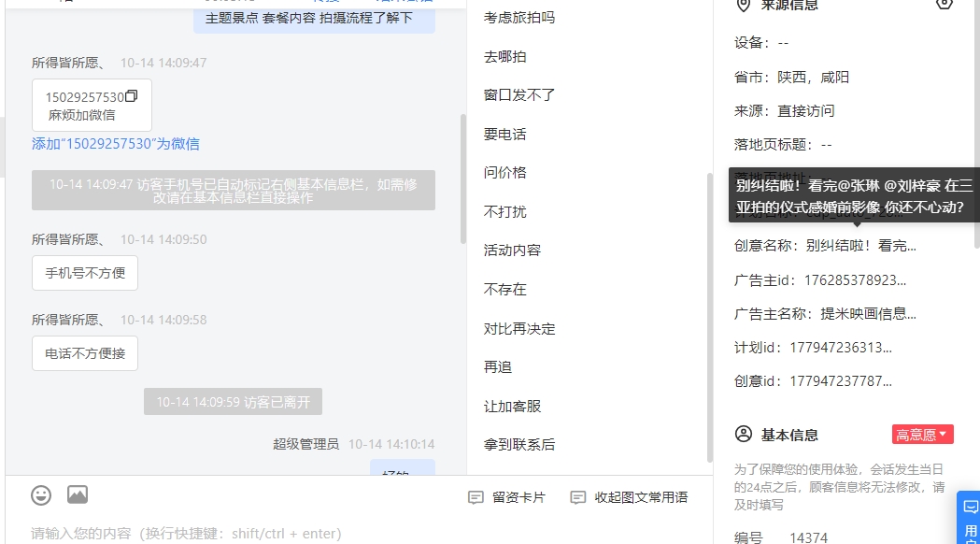Image resolution: width=980 pixels, height=544 pixels.
Task: Pick the 拿到联系后 quick phrase
Action: (519, 445)
